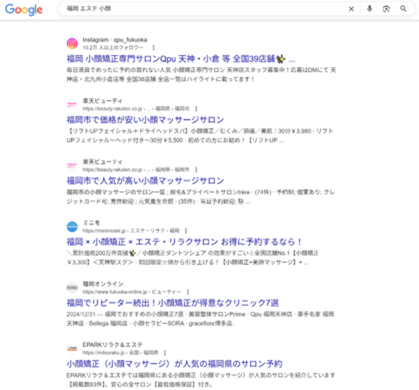
Task: Click the favicon of the first 楽天ビューティ result
Action: pyautogui.click(x=72, y=104)
